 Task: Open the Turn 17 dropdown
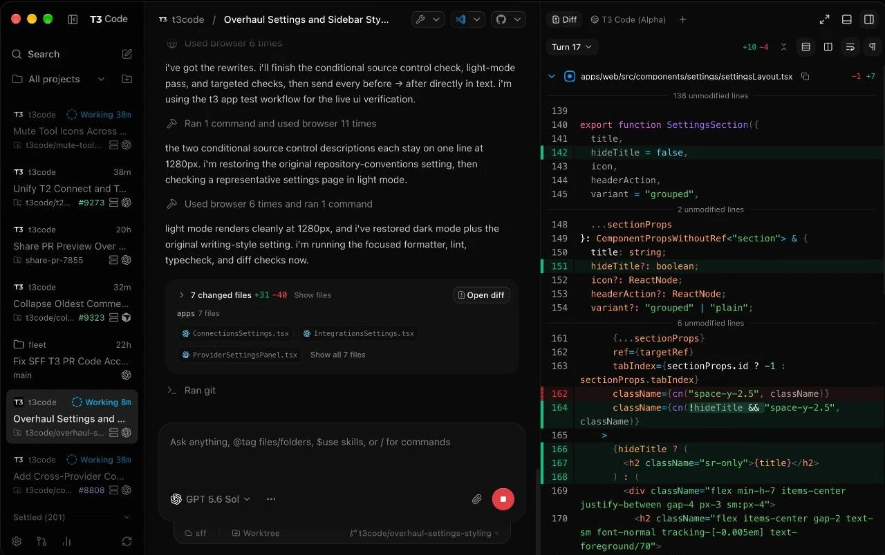(572, 47)
